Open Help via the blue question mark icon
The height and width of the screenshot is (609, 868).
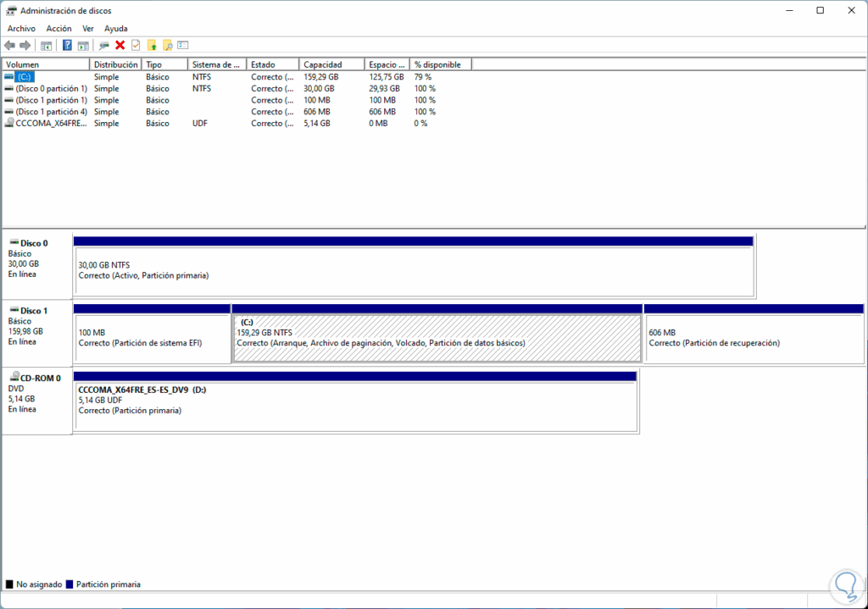click(x=67, y=45)
